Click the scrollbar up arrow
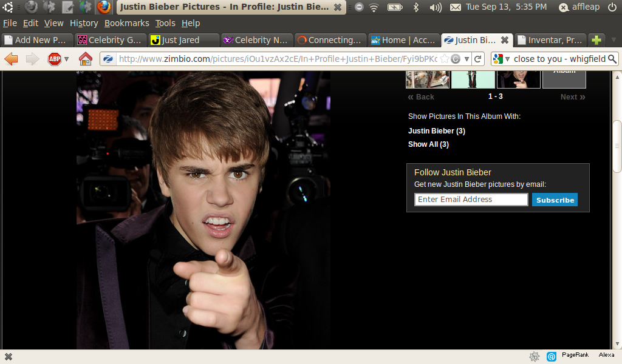 (x=617, y=76)
